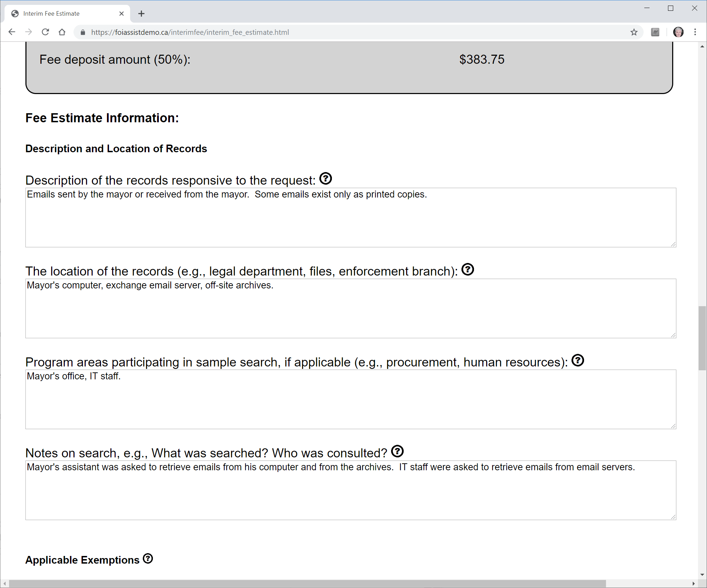
Task: Bookmark this page with star icon
Action: coord(634,32)
